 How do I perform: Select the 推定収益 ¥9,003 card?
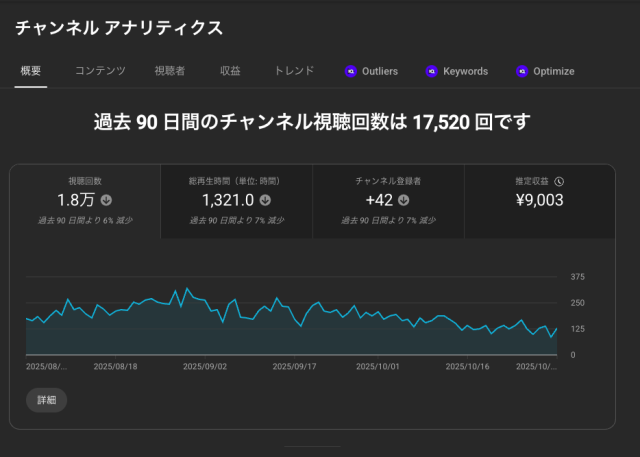[539, 201]
